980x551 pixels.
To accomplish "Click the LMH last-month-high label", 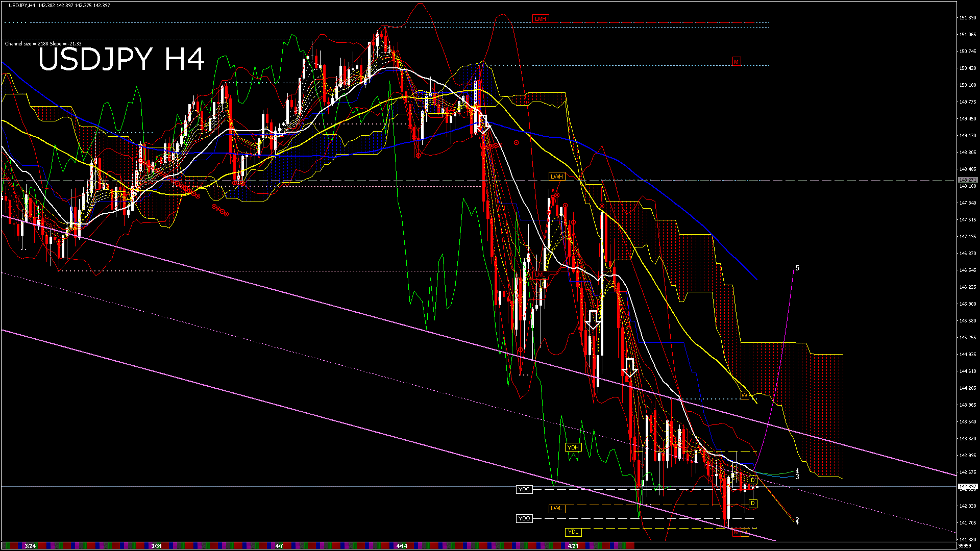I will pyautogui.click(x=540, y=19).
